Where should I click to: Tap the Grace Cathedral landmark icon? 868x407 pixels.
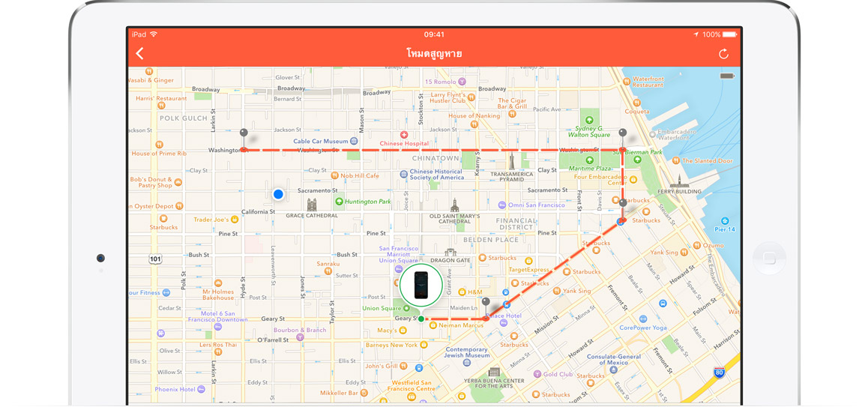click(312, 205)
